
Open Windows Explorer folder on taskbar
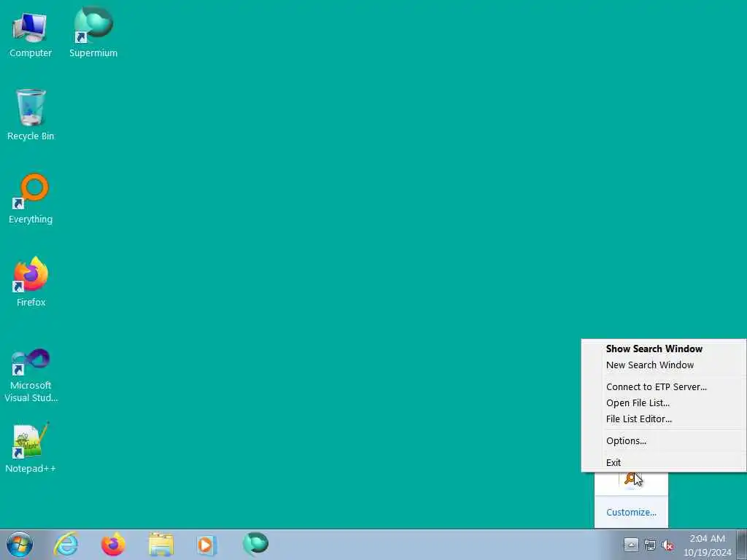(160, 545)
